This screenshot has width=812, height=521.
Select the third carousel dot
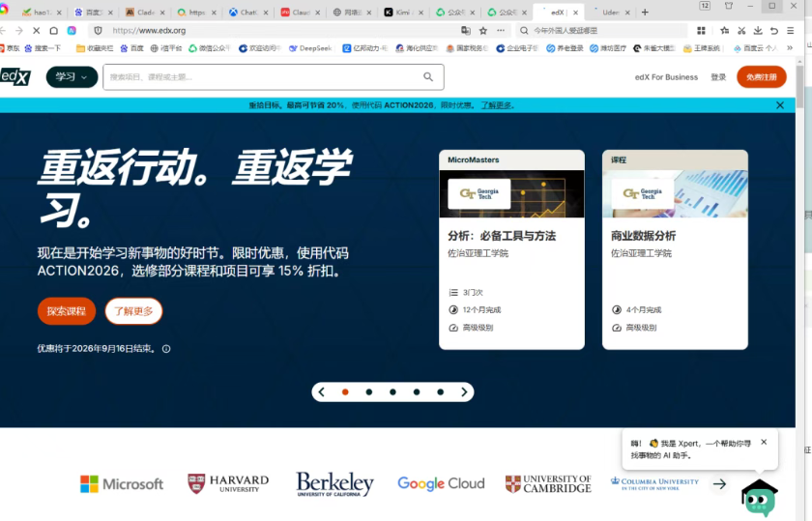tap(393, 392)
